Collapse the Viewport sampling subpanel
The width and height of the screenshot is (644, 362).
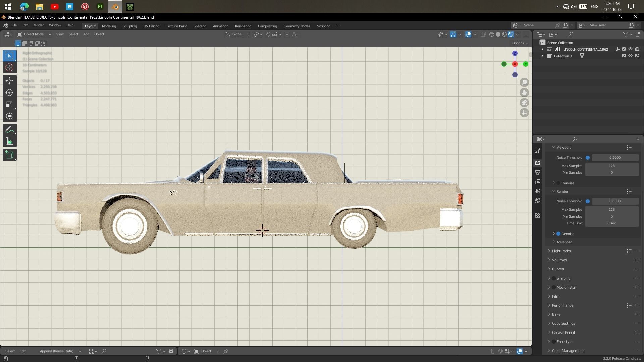[563, 148]
